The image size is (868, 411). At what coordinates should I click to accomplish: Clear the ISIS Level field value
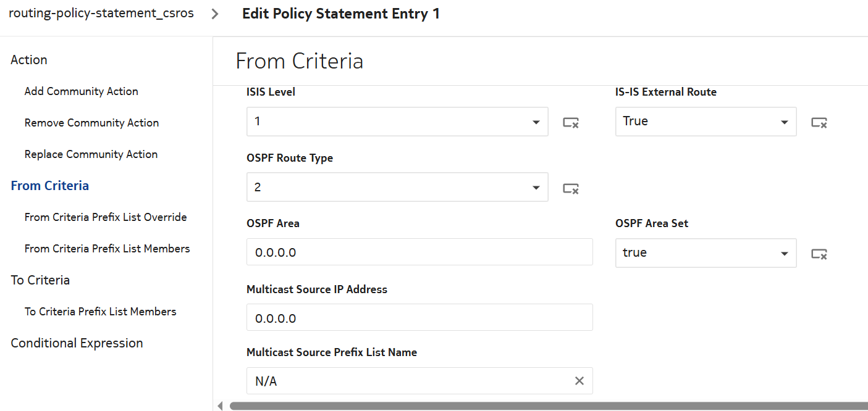(570, 123)
